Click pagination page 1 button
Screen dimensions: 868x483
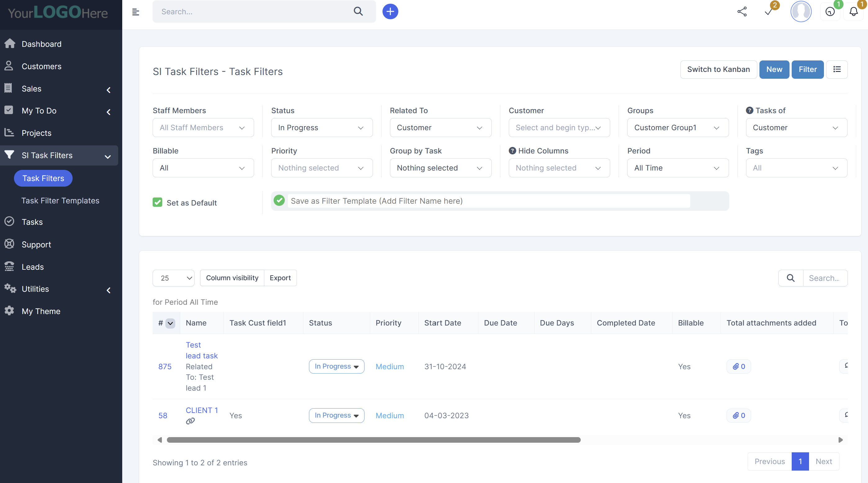[800, 461]
